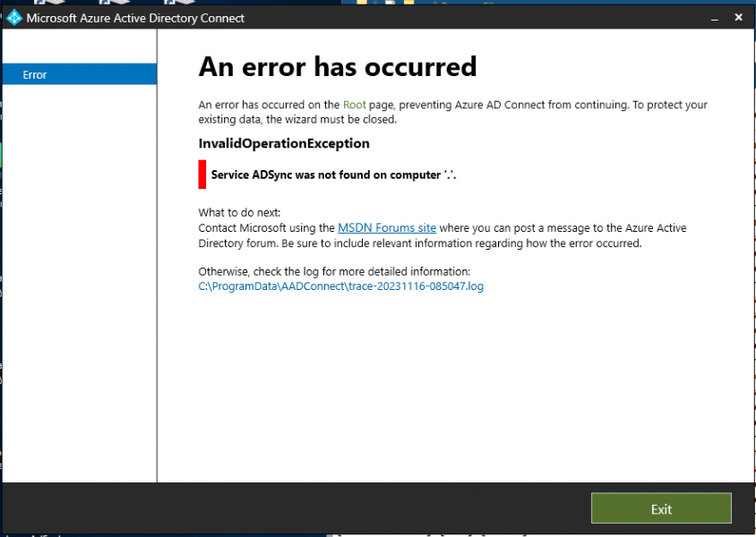The width and height of the screenshot is (756, 537).
Task: Click the 'What to do next:' text
Action: [x=239, y=212]
